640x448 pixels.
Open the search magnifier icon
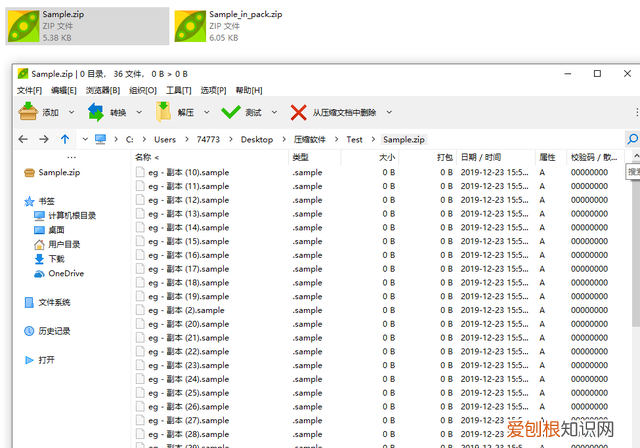pos(632,139)
